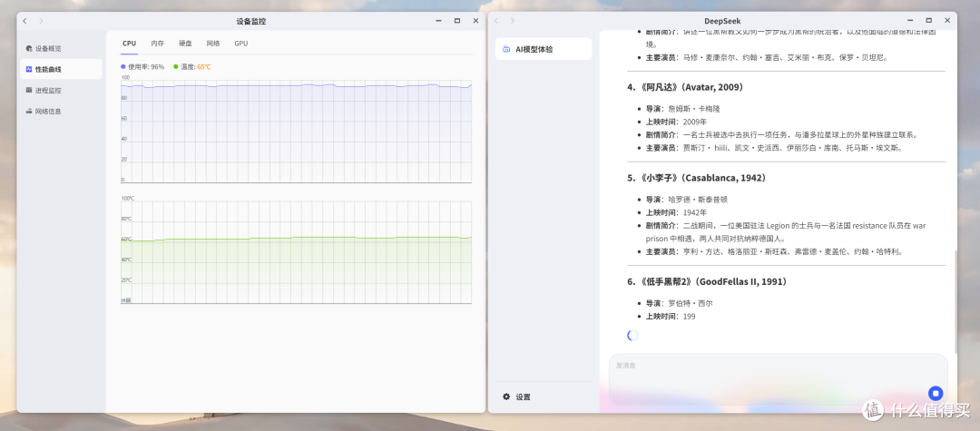Click the 使用率: 96% readout
The width and height of the screenshot is (980, 431).
[146, 67]
